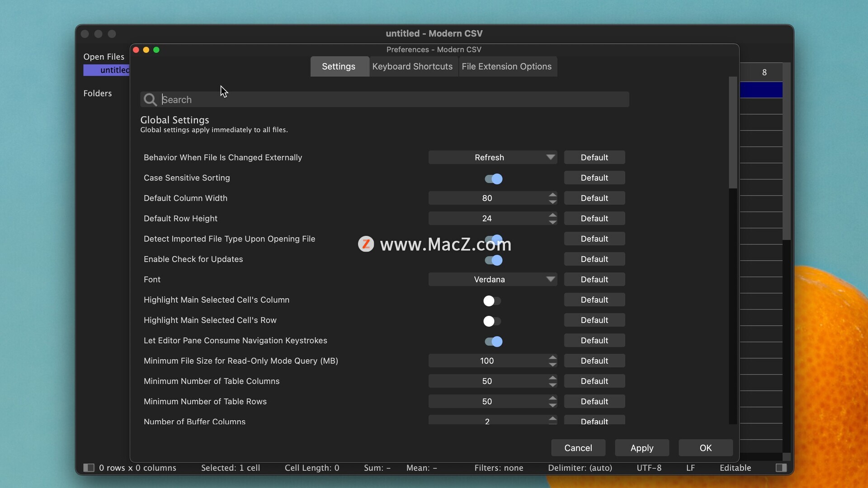The image size is (868, 488).
Task: Reset Default Column Width to default
Action: [x=594, y=198]
